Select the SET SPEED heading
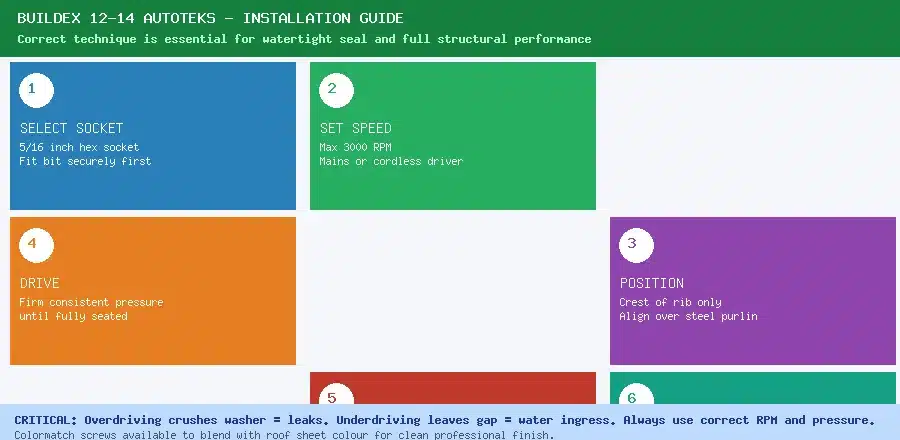 coord(355,128)
